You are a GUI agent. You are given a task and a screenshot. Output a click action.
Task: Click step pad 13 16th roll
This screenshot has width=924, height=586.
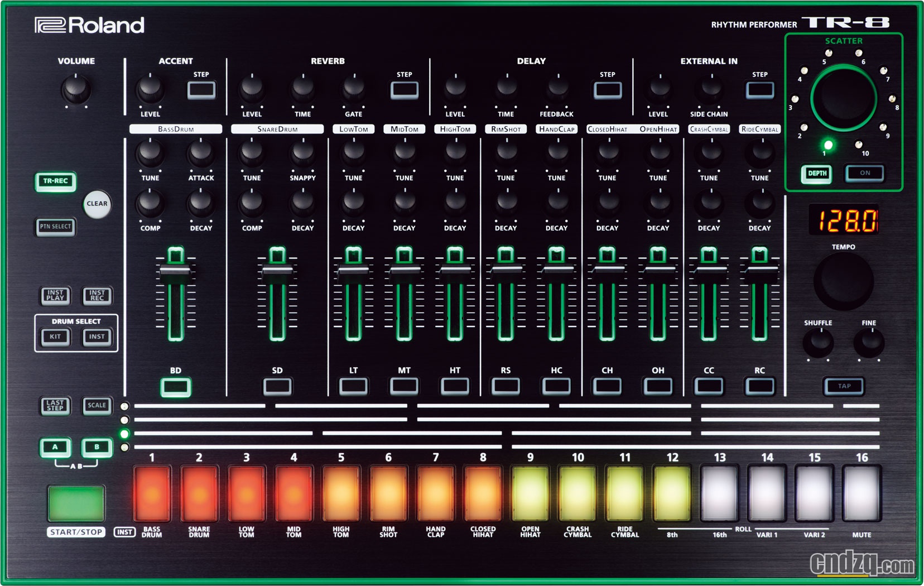(x=720, y=494)
